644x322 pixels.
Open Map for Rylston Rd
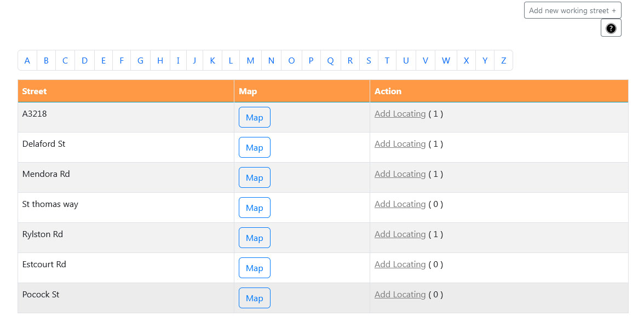tap(255, 238)
